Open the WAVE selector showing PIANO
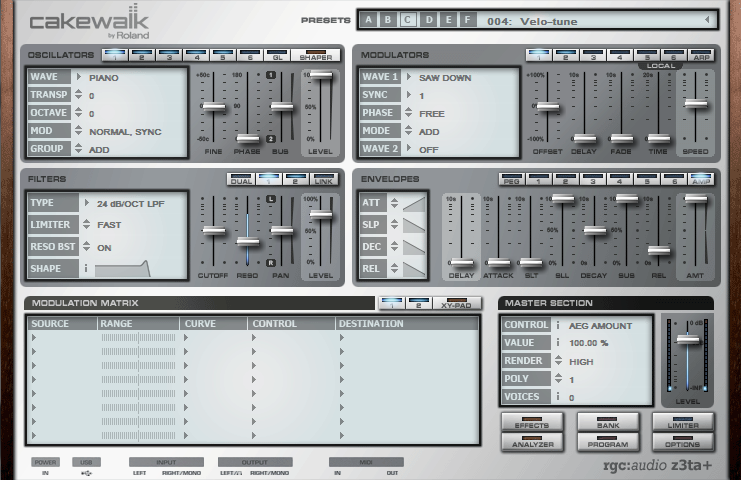This screenshot has width=741, height=480. [x=78, y=77]
